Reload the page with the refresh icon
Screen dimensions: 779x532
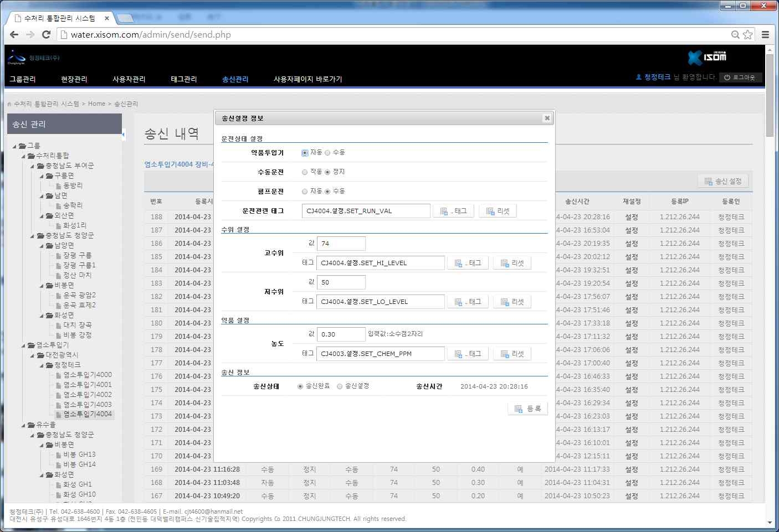pos(47,34)
